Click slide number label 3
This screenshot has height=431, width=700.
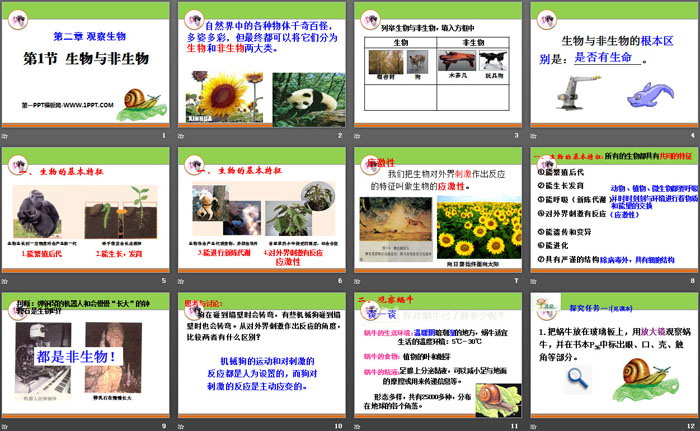pyautogui.click(x=517, y=135)
